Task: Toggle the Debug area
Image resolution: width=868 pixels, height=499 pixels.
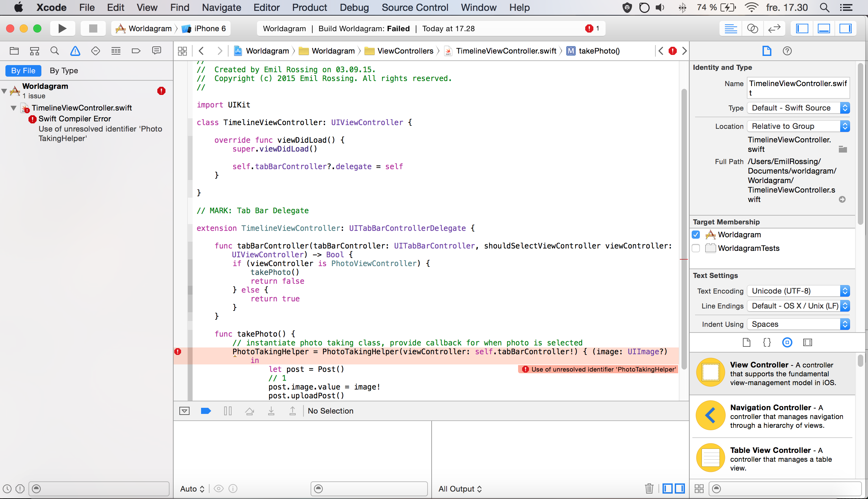Action: pos(824,28)
